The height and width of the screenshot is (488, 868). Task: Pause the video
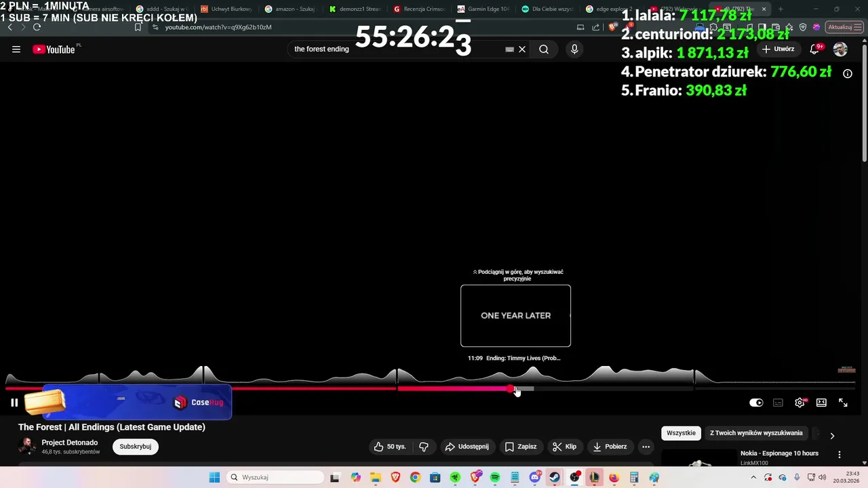(x=14, y=403)
